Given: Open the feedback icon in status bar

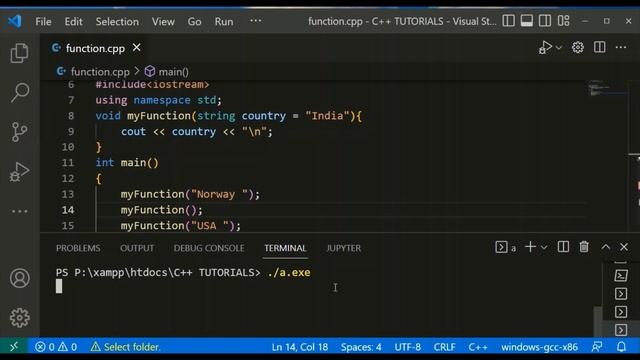Looking at the screenshot, I should [597, 347].
